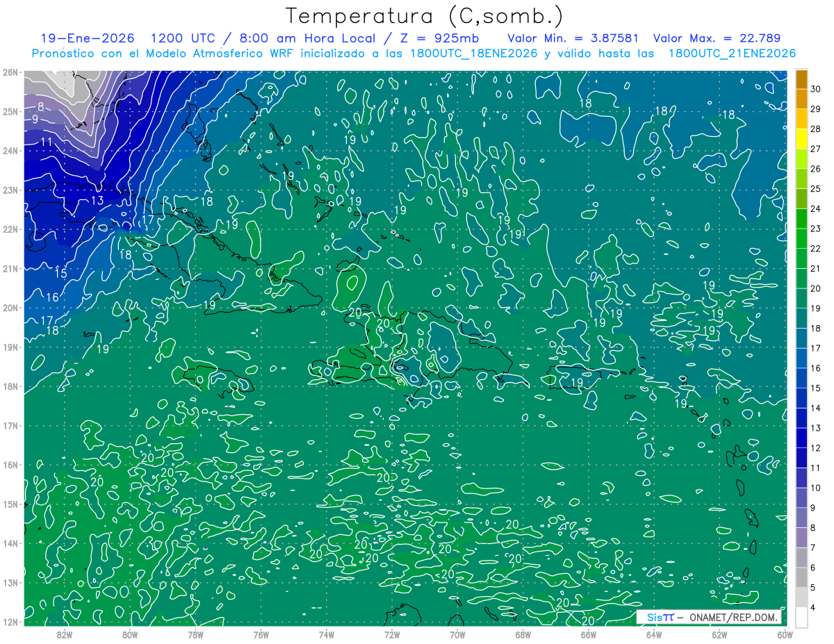Click the purple swatch between 8 and 7

point(801,538)
